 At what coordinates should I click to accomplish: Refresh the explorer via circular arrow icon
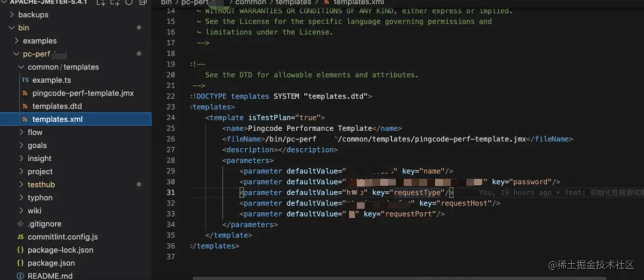(129, 3)
